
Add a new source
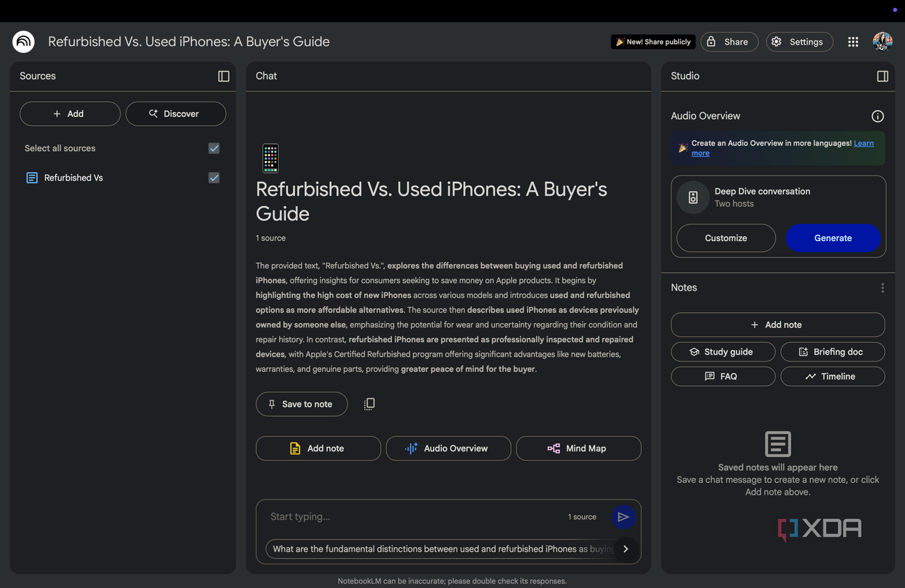pos(70,114)
